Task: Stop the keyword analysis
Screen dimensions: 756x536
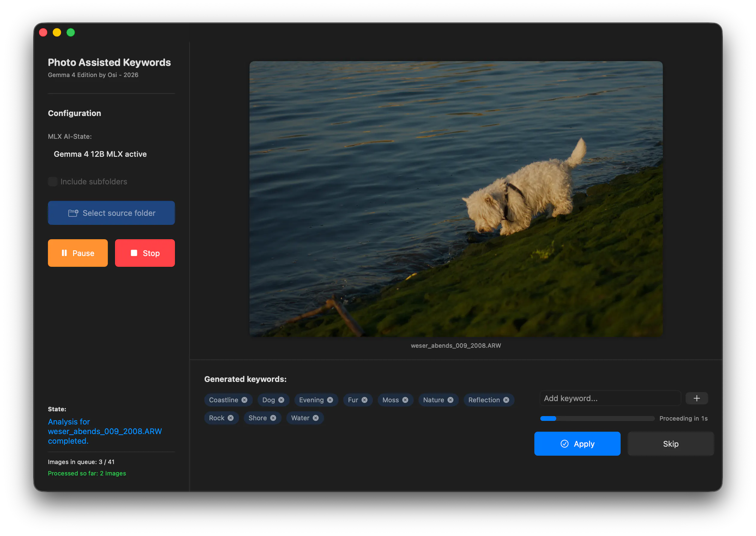Action: 145,253
